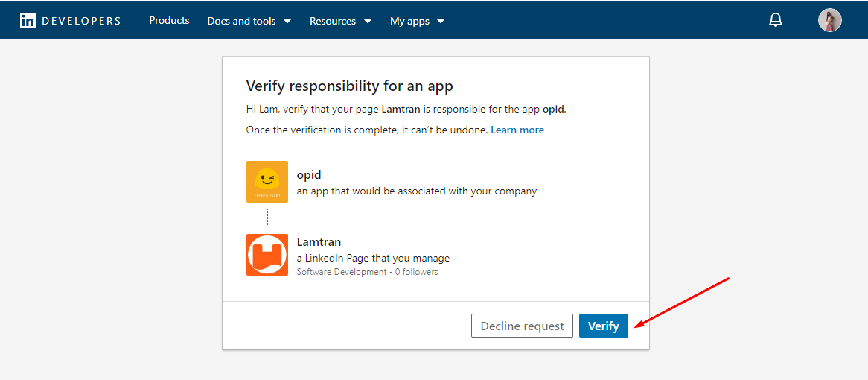Open the notifications bell
Viewport: 868px width, 380px height.
776,21
